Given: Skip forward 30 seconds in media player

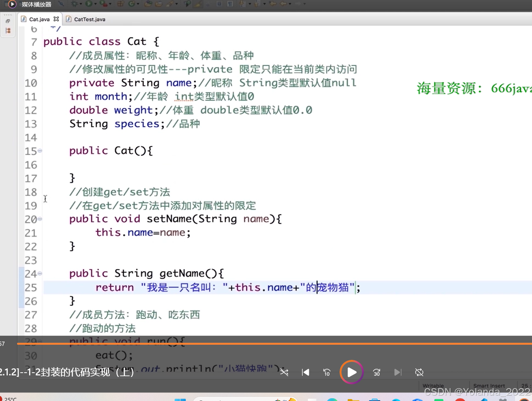Looking at the screenshot, I should [x=376, y=372].
